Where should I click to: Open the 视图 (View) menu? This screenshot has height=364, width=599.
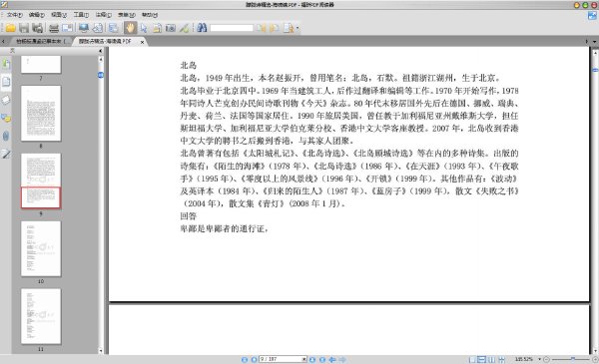pos(59,15)
